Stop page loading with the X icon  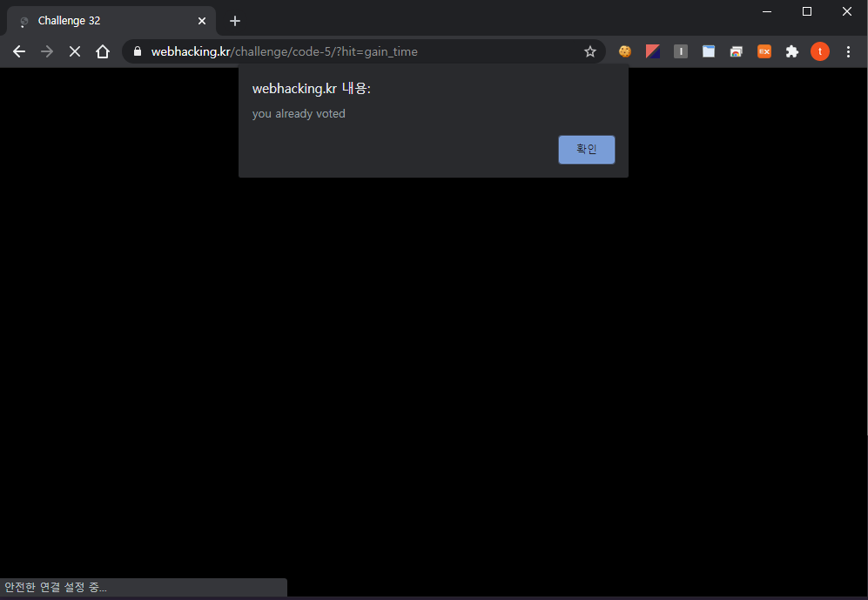point(74,51)
